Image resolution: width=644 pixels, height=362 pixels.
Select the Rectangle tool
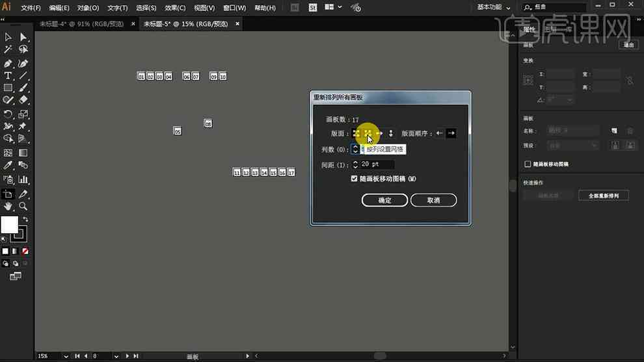(8, 88)
